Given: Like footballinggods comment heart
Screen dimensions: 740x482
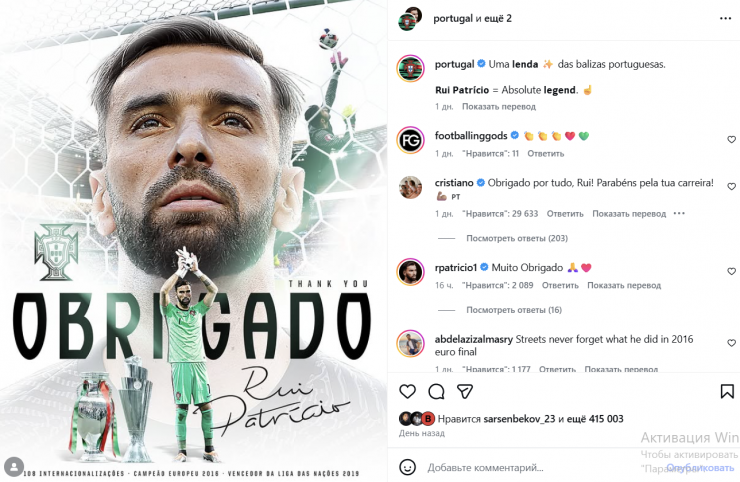Looking at the screenshot, I should 731,139.
